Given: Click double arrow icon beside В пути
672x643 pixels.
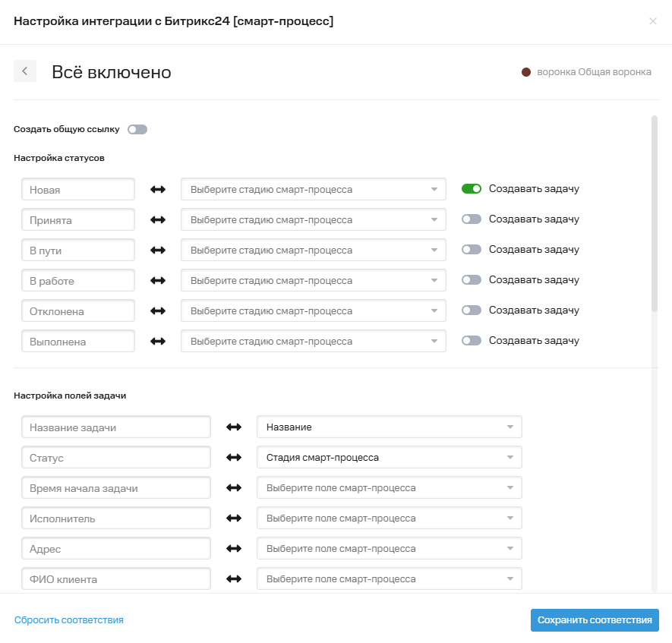Looking at the screenshot, I should tap(158, 251).
